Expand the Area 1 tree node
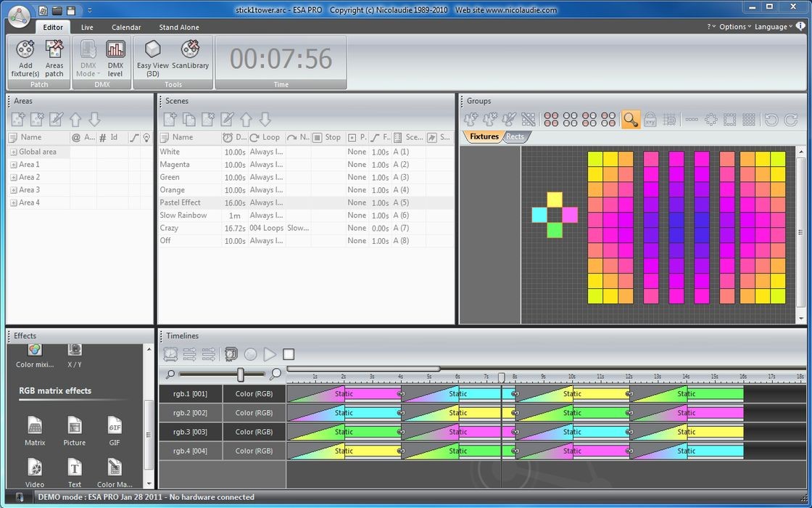Screen dimensions: 812x508 pyautogui.click(x=13, y=165)
